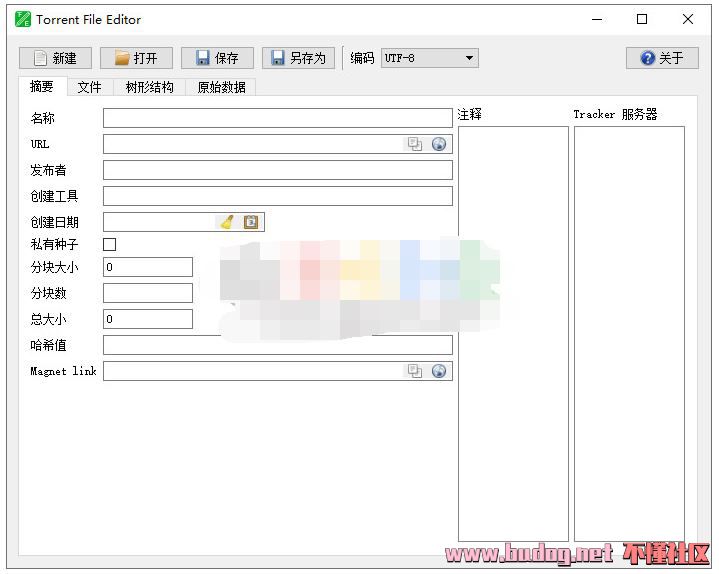Switch to the 文件 tab
This screenshot has height=574, width=719.
(x=89, y=87)
